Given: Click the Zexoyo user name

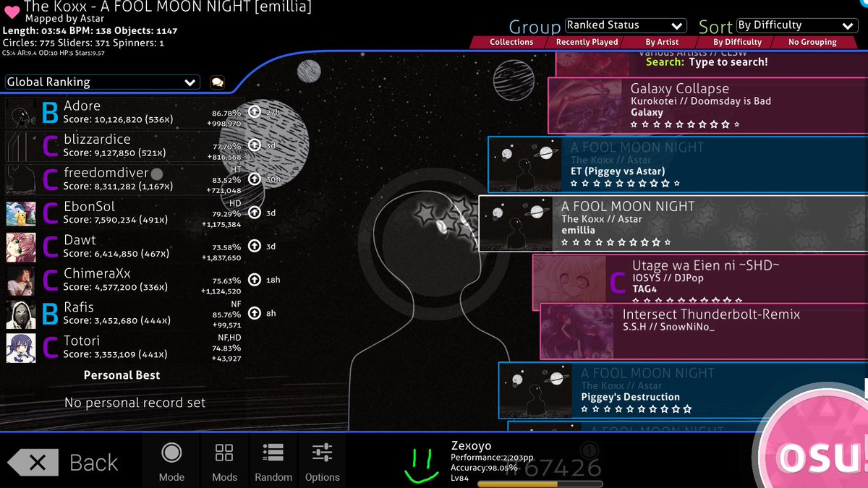Looking at the screenshot, I should [471, 446].
